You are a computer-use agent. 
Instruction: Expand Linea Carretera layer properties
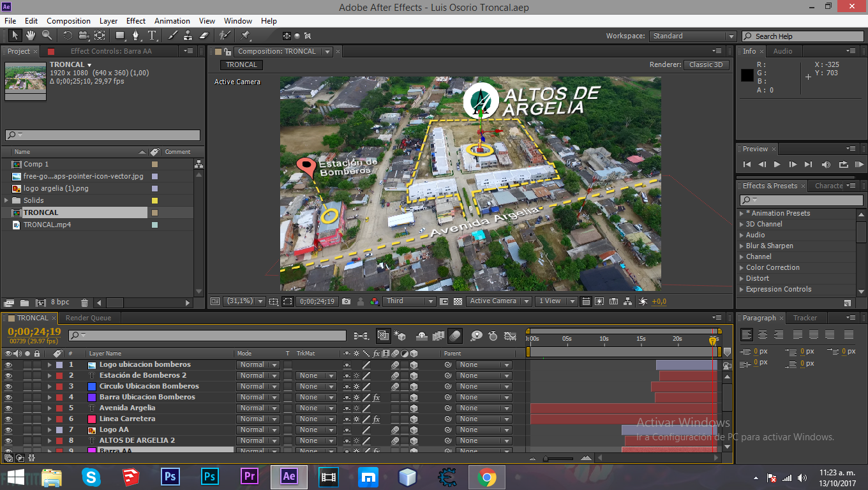click(49, 419)
